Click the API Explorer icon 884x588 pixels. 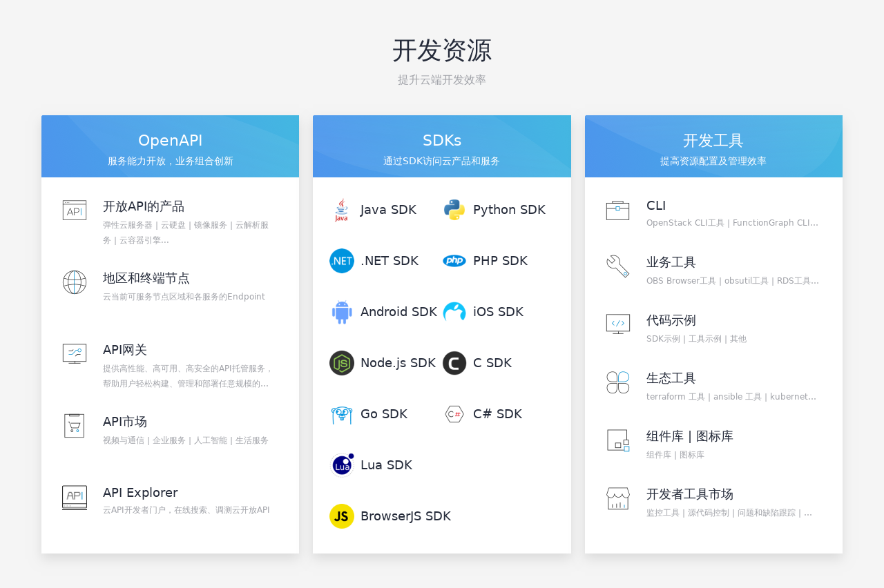click(74, 498)
